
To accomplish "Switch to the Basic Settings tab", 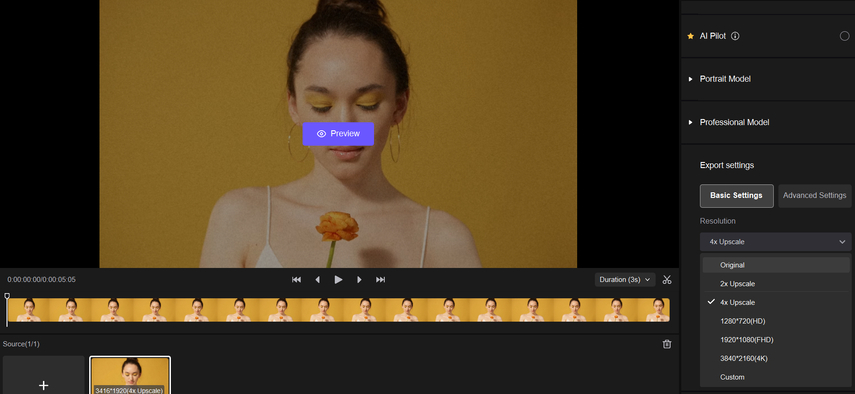I will (736, 196).
